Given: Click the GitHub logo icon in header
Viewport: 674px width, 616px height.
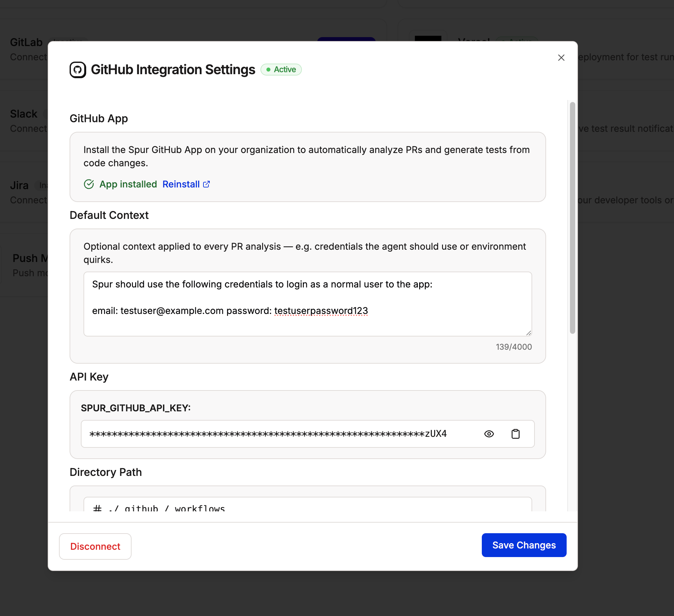Looking at the screenshot, I should tap(78, 70).
